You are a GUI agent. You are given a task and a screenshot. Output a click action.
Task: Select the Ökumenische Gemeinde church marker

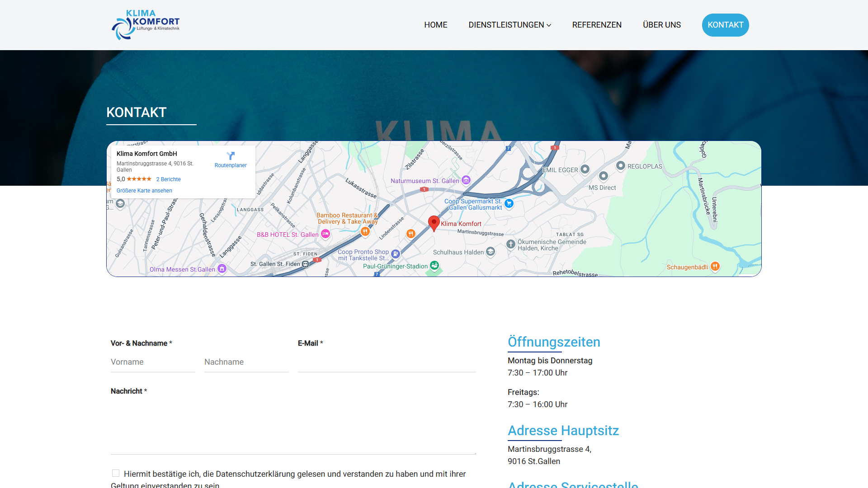click(x=511, y=244)
